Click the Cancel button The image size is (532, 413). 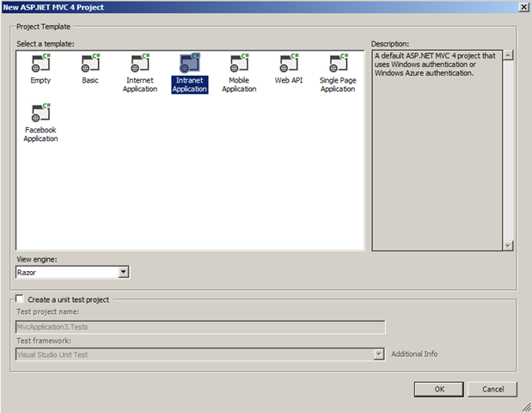[492, 389]
